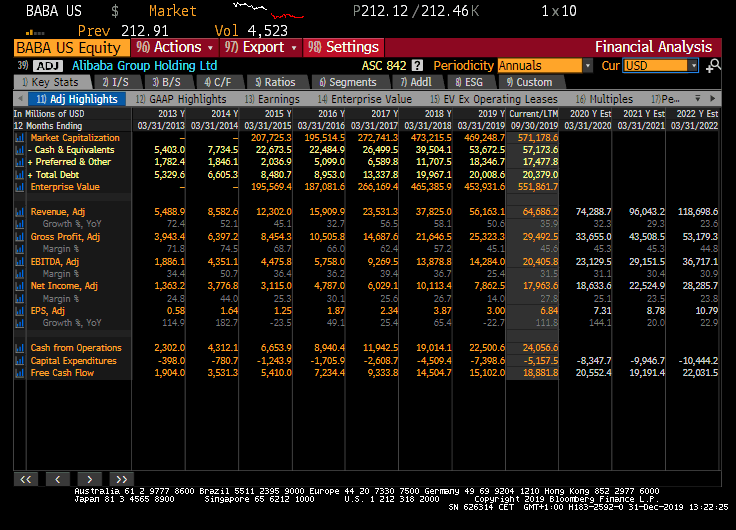
Task: Open chart icon for Capital Expenditures row
Action: point(20,361)
